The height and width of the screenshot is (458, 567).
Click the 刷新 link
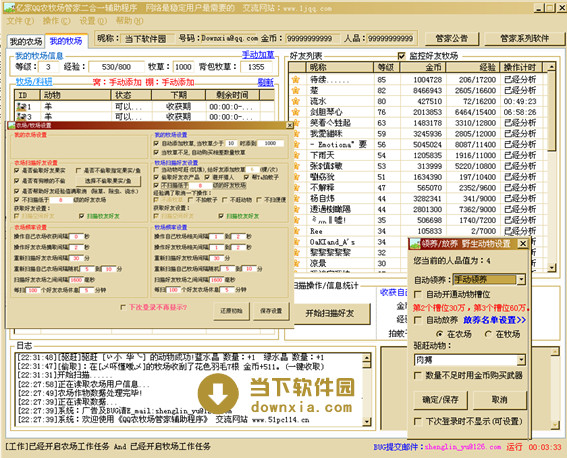pos(266,82)
